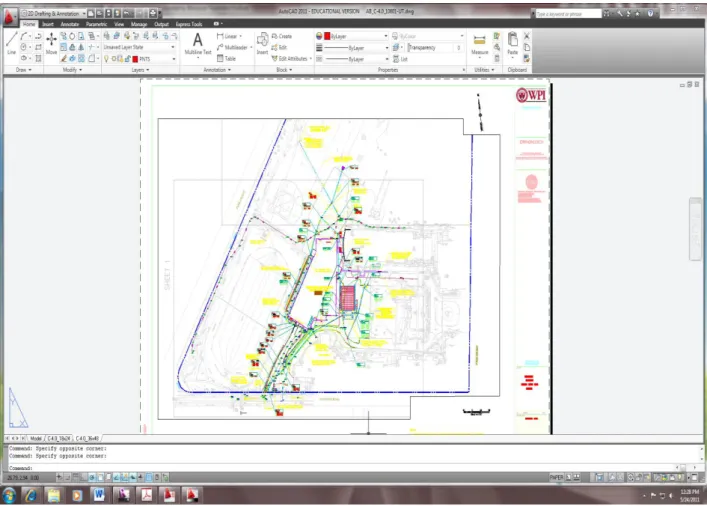Expand the Modify panel
The height and width of the screenshot is (506, 707).
(72, 70)
